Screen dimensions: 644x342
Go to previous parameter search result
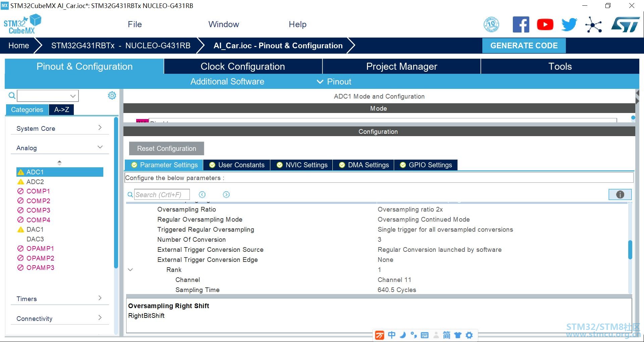coord(202,194)
